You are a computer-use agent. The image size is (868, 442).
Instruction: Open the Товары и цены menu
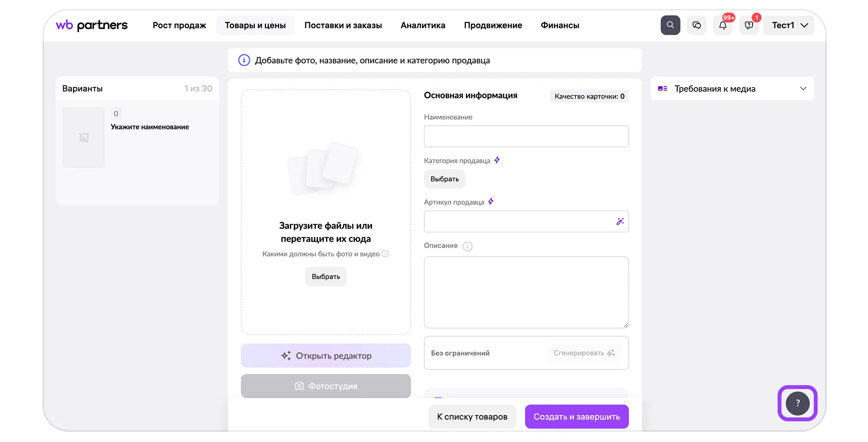coord(255,25)
